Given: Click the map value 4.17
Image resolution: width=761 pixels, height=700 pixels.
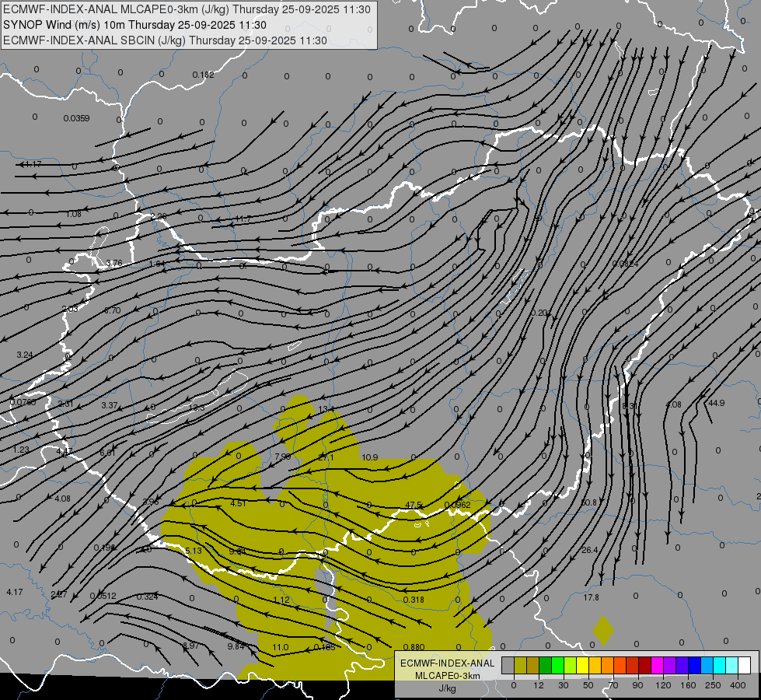Looking at the screenshot, I should (x=15, y=592).
